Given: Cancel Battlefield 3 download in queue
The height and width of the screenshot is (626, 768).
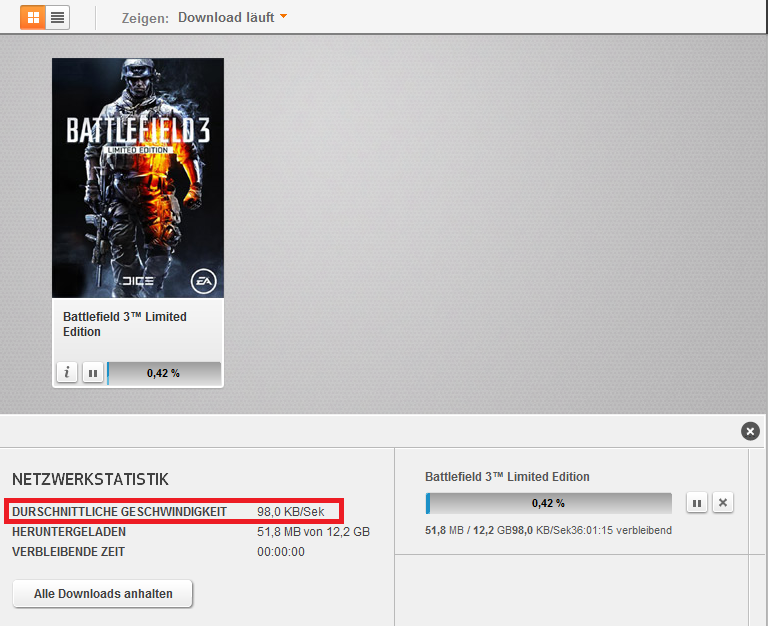Looking at the screenshot, I should point(722,503).
